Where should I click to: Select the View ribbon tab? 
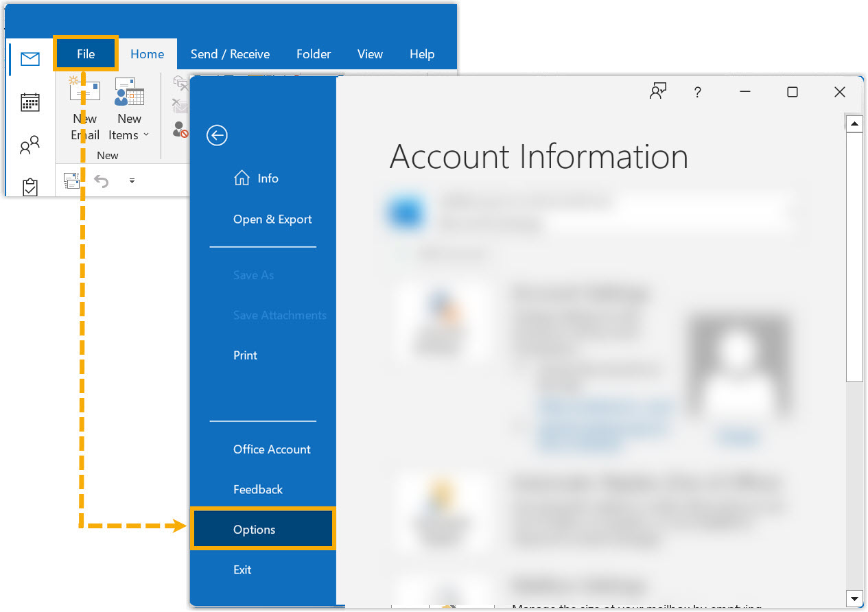point(370,54)
